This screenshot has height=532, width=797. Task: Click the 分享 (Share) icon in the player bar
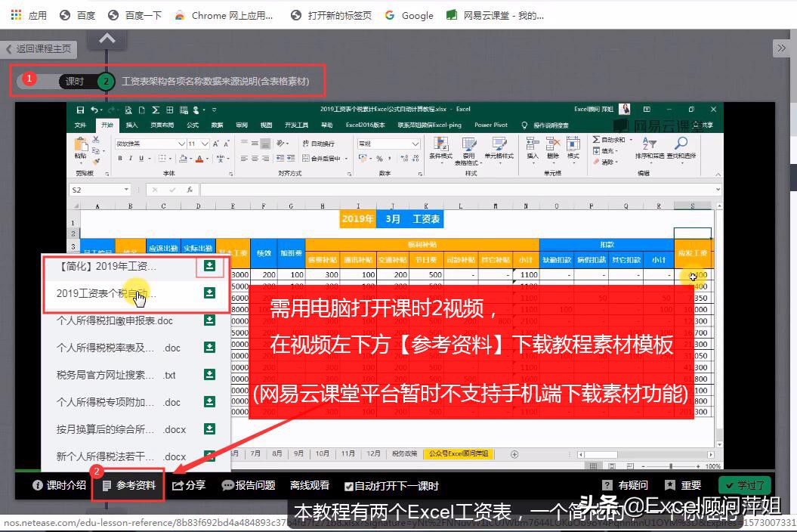[x=188, y=485]
